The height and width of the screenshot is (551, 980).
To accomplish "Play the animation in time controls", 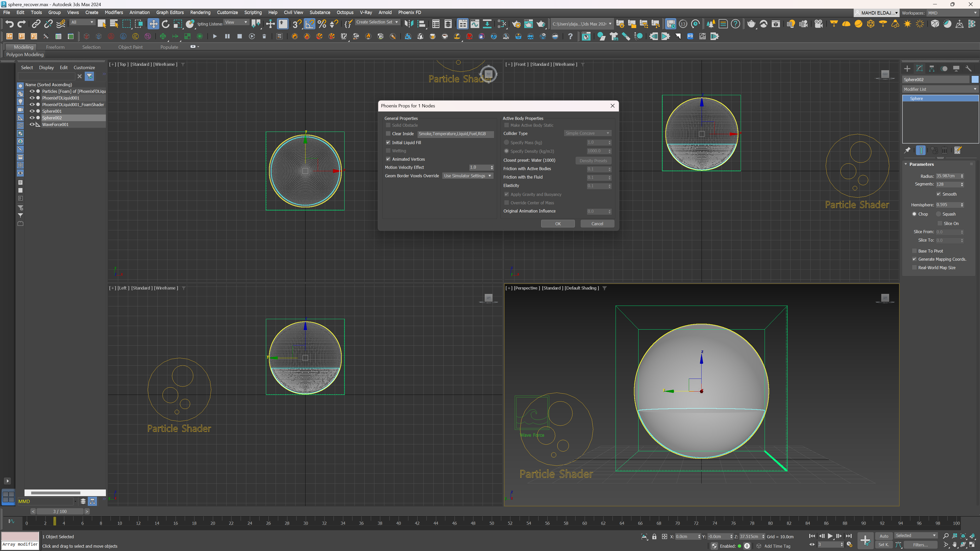I will click(830, 536).
